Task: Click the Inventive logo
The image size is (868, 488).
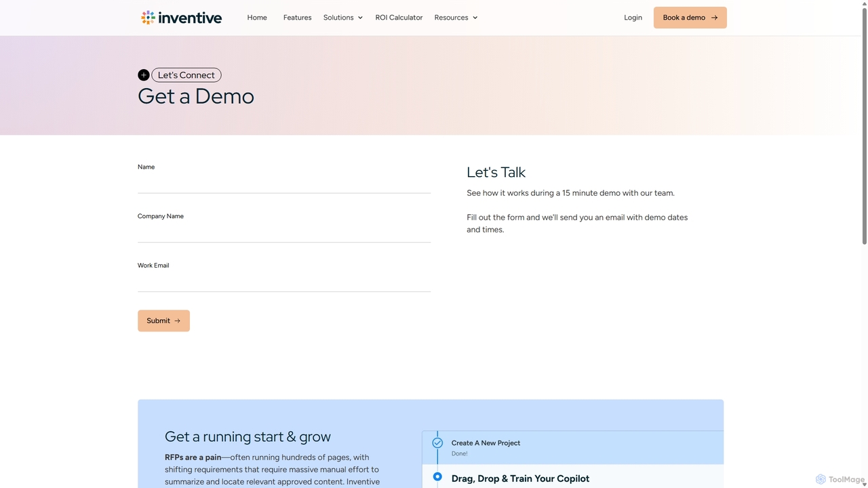Action: pos(181,18)
